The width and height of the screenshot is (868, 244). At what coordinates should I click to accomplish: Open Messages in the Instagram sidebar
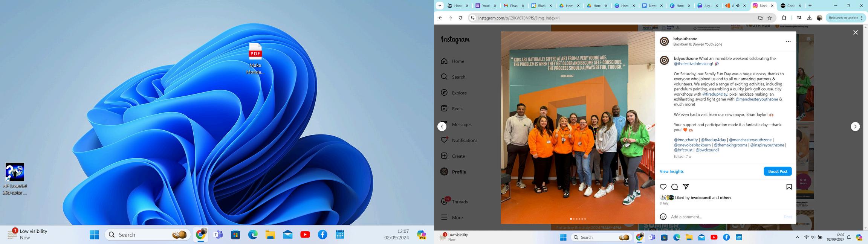(x=456, y=124)
